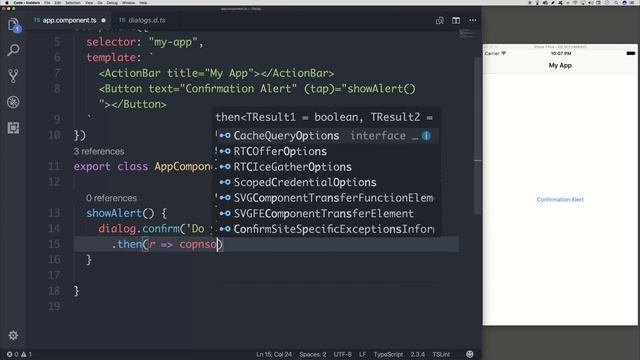Open the Help menu
The image size is (640, 360).
tap(143, 2)
